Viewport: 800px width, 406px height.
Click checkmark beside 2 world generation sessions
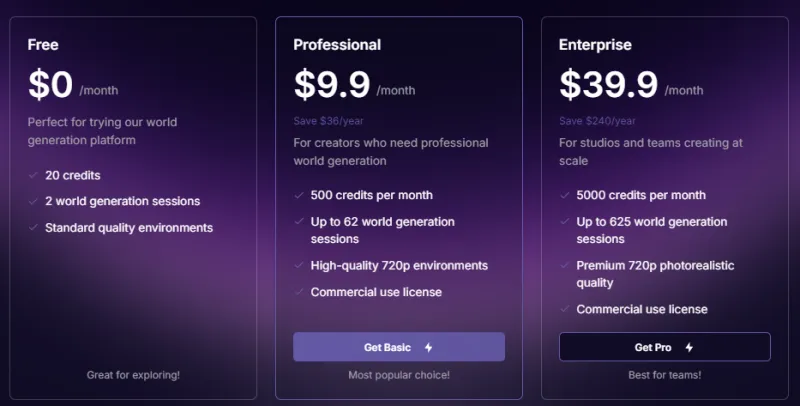coord(33,201)
